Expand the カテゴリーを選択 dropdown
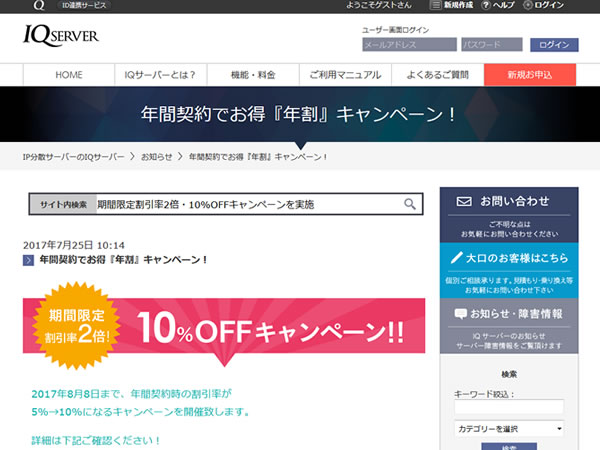This screenshot has width=600, height=450. point(509,429)
